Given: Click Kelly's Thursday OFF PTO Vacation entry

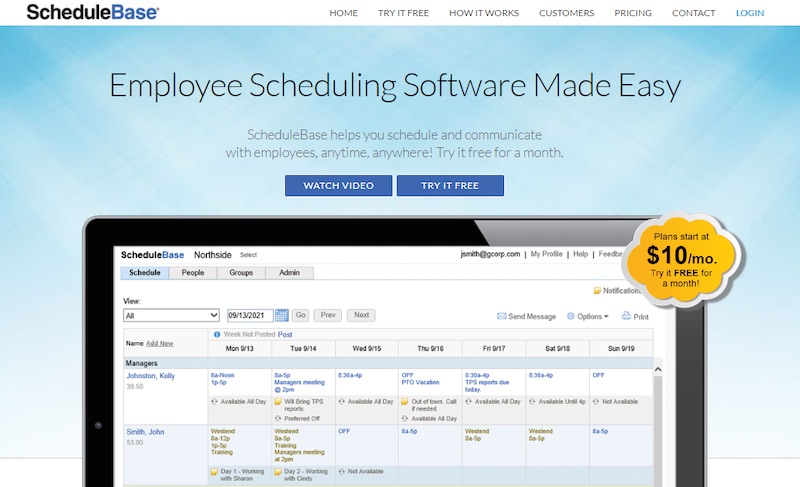Looking at the screenshot, I should click(x=420, y=379).
